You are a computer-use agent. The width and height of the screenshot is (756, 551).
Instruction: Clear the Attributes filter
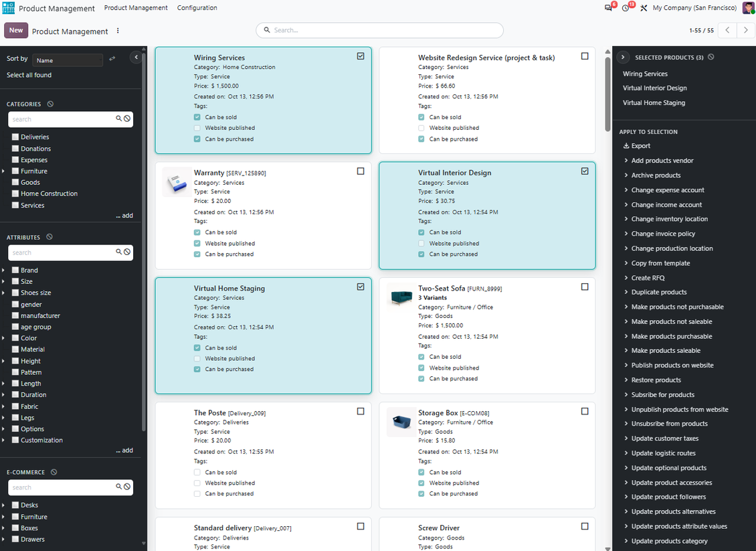click(x=50, y=238)
